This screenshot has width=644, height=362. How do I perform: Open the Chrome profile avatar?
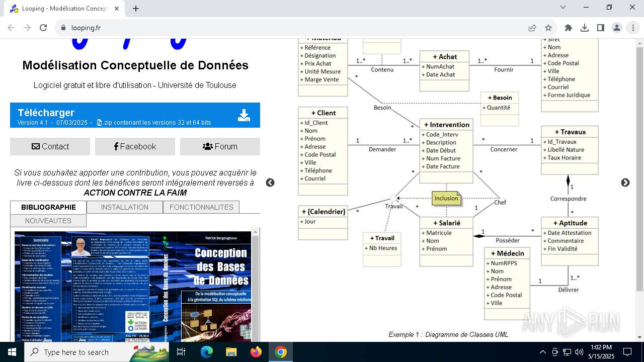click(617, 28)
